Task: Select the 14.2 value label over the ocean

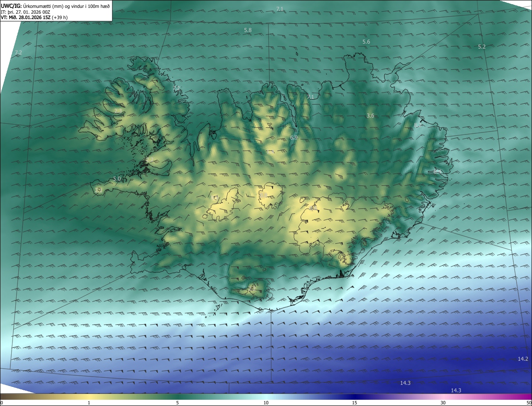Action: (523, 359)
